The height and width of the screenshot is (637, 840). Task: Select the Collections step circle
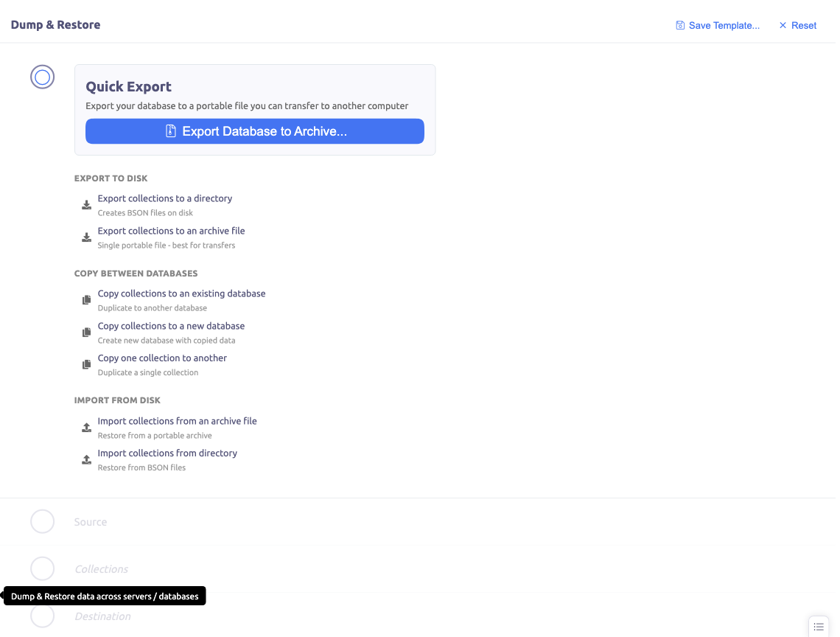tap(42, 569)
